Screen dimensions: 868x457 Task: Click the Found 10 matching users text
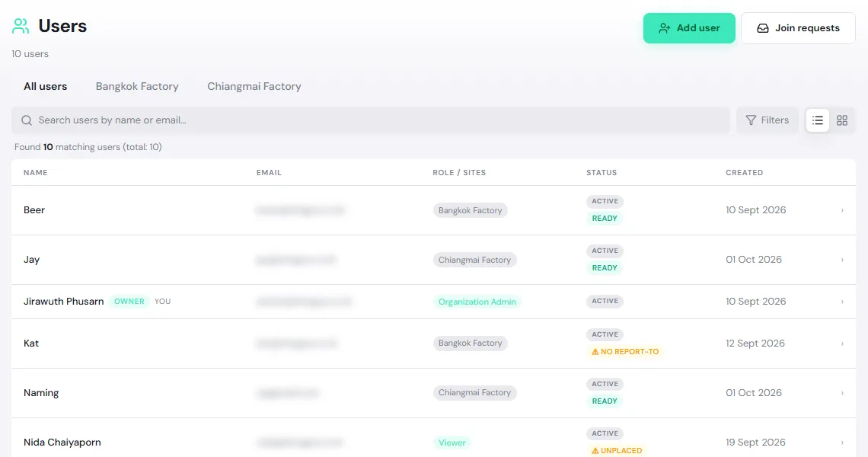[x=88, y=147]
